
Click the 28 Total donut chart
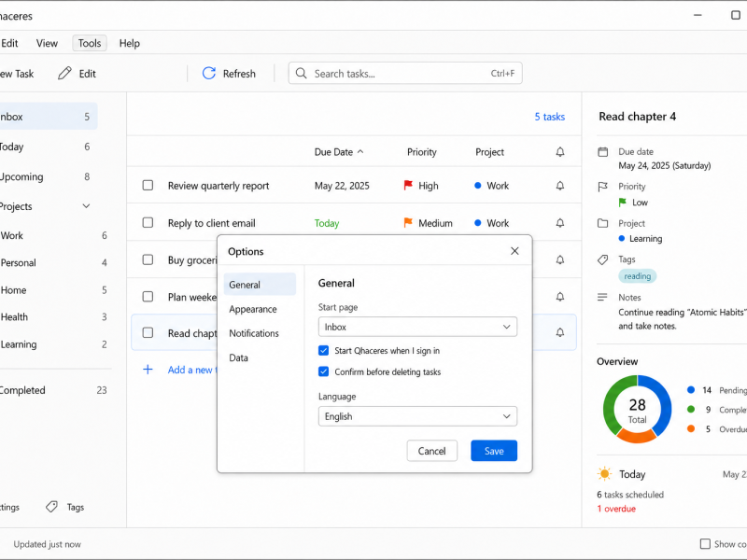[637, 409]
